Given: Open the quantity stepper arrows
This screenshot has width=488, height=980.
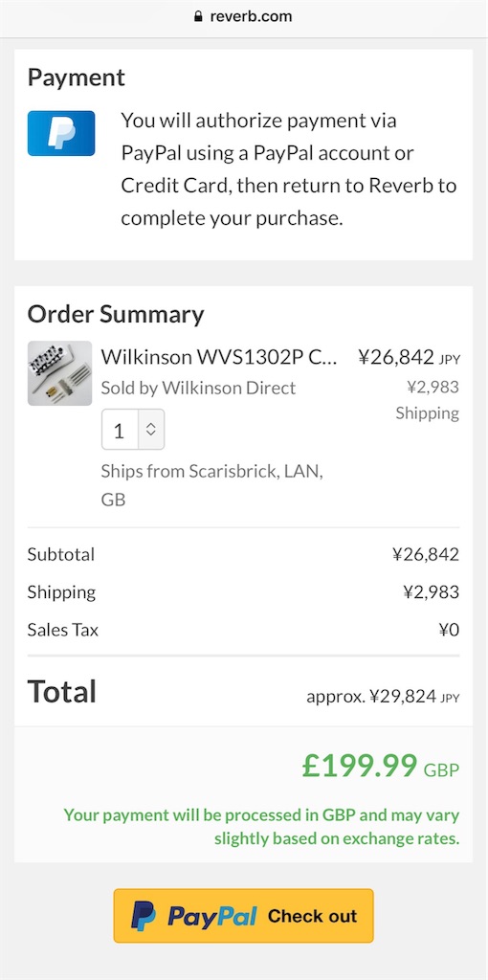Looking at the screenshot, I should coord(151,430).
